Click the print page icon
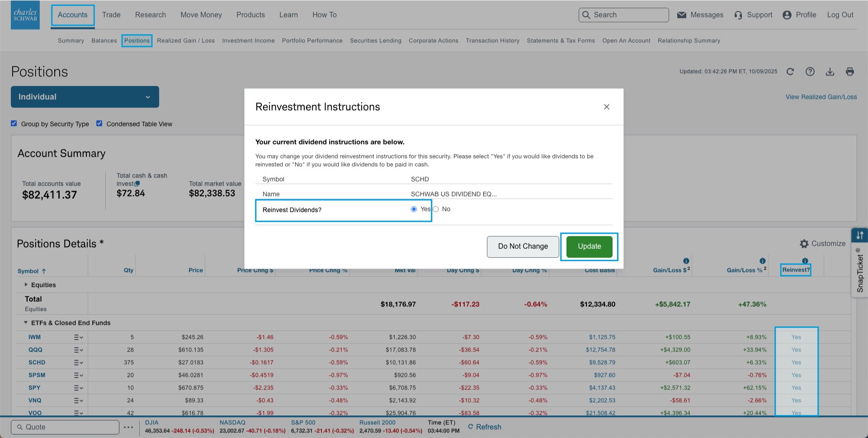Image resolution: width=868 pixels, height=438 pixels. 850,71
